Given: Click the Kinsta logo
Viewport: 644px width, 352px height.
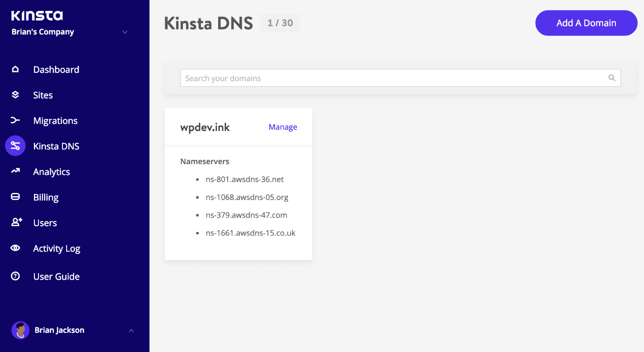Looking at the screenshot, I should 37,15.
